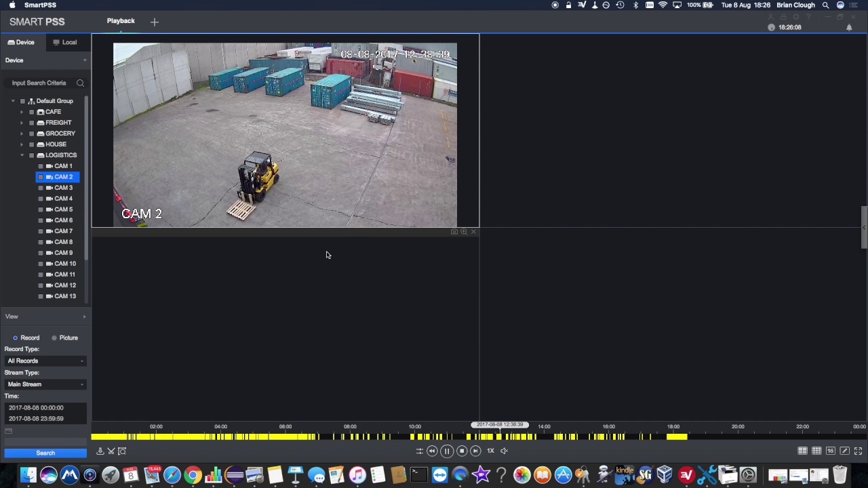This screenshot has height=488, width=868.
Task: Select CAM 5 in device tree
Action: point(63,209)
